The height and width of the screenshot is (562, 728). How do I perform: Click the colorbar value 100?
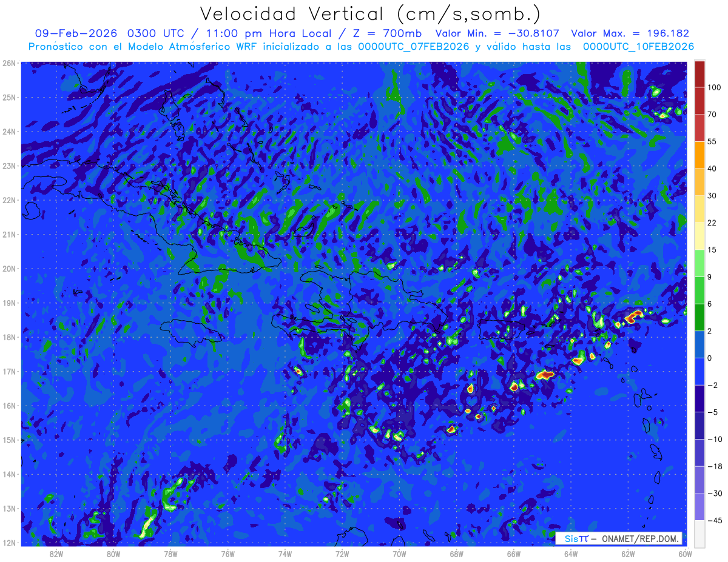click(714, 88)
